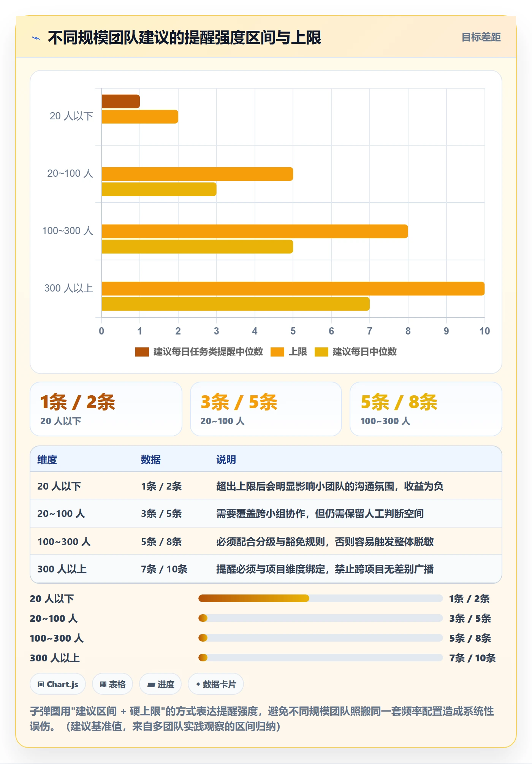532x764 pixels.
Task: Click the 数据 column header
Action: (151, 460)
